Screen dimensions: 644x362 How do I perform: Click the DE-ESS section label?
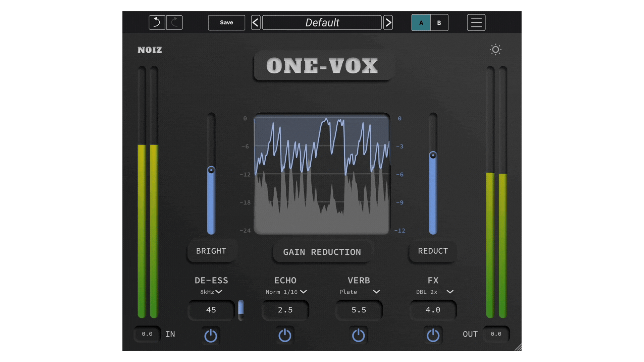click(x=211, y=281)
